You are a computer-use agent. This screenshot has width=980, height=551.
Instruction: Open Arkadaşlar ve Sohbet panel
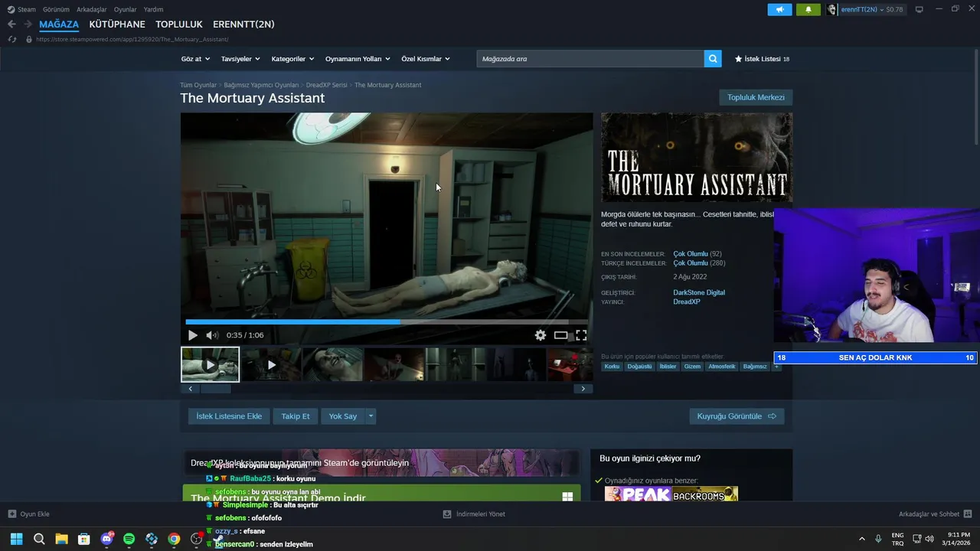click(935, 514)
